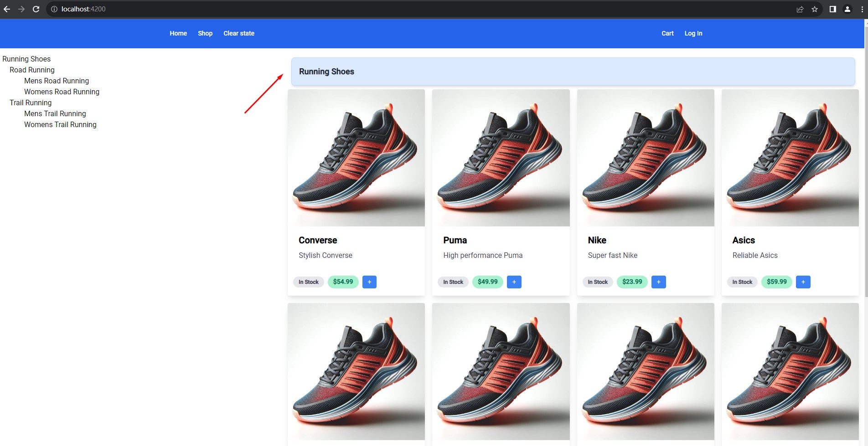Image resolution: width=868 pixels, height=446 pixels.
Task: Add the Nike shoe to the cart with the plus button
Action: (x=658, y=282)
